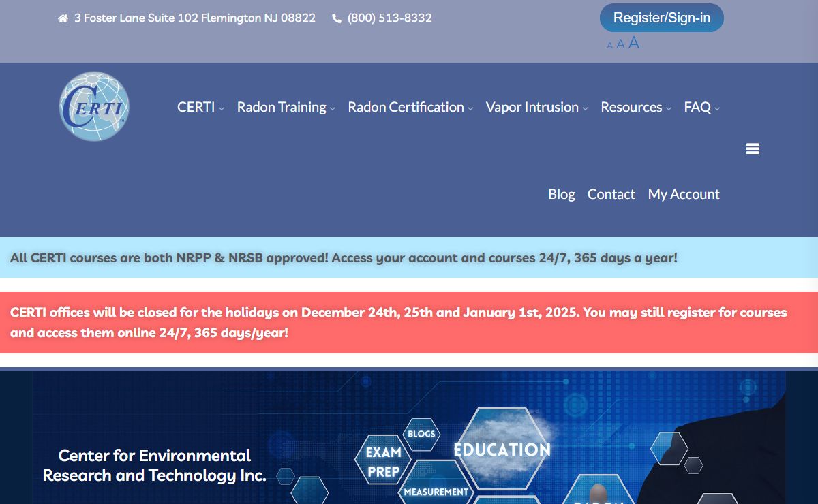
Task: Open the FAQ menu
Action: 697,107
